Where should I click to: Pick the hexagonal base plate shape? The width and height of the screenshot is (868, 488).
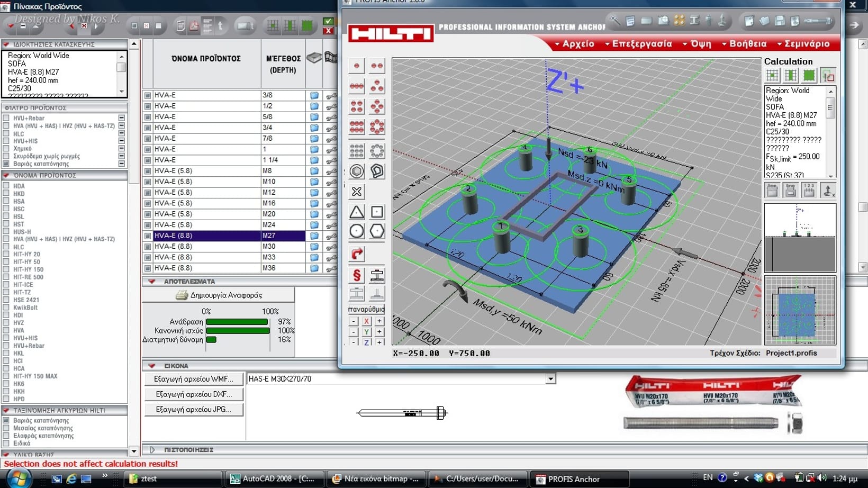(x=377, y=231)
